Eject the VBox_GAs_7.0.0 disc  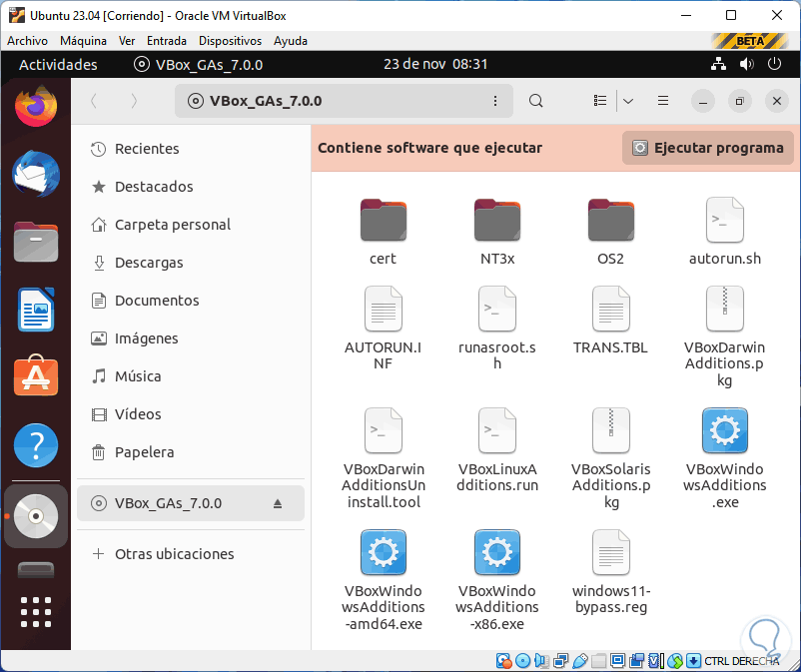[x=278, y=503]
